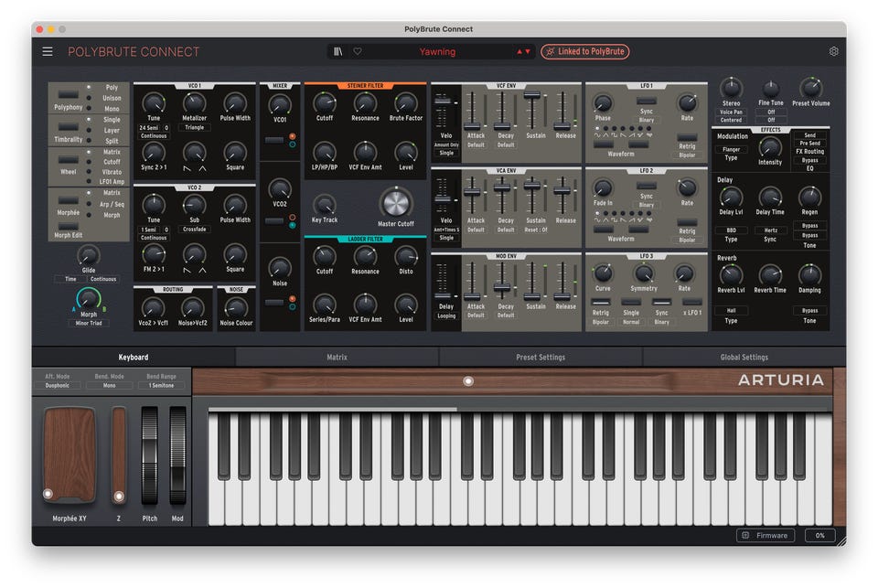The image size is (878, 588).
Task: Toggle the LFO 3 Single button
Action: (631, 303)
